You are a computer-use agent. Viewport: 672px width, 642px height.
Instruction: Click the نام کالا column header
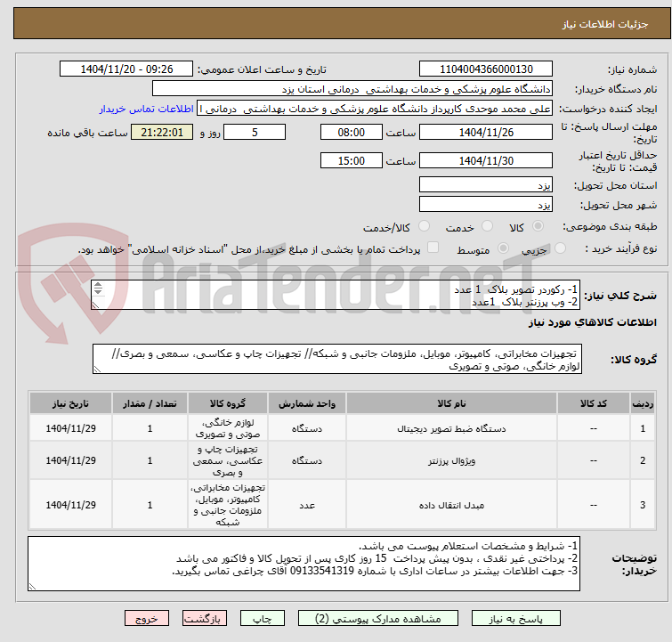[451, 403]
